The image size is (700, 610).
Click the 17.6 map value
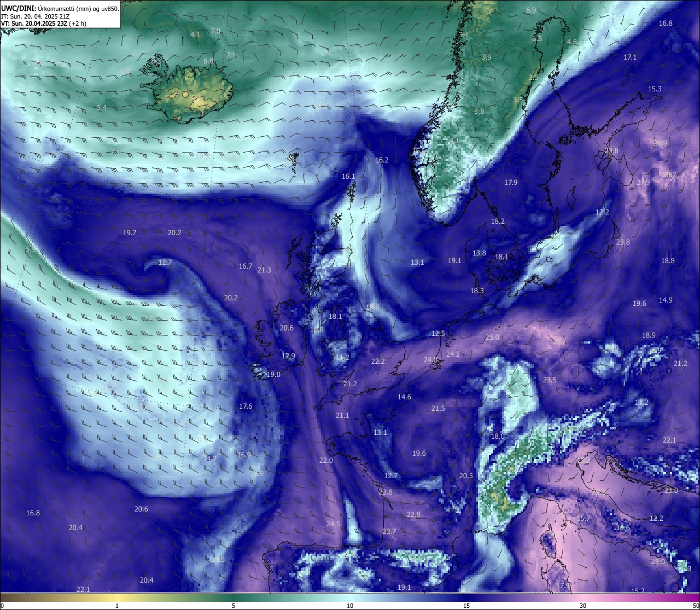click(x=246, y=406)
